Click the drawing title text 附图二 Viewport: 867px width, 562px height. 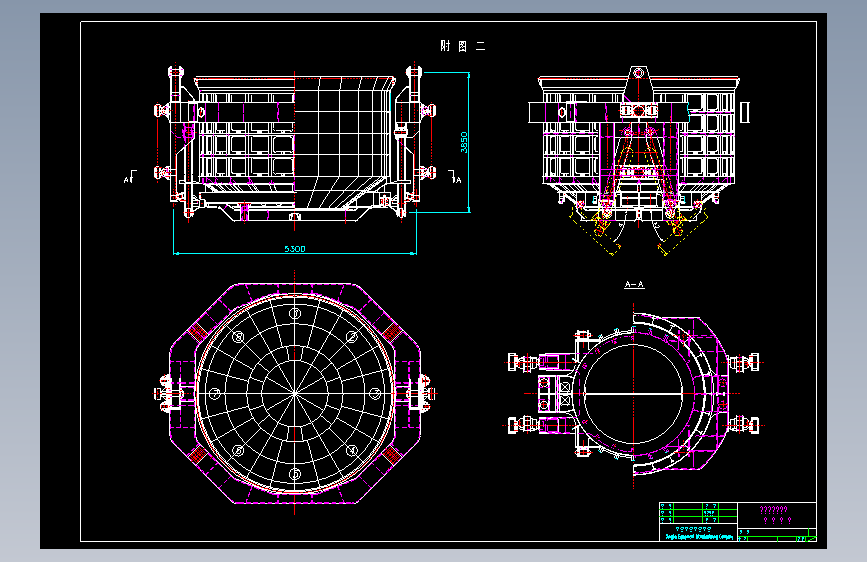point(463,46)
